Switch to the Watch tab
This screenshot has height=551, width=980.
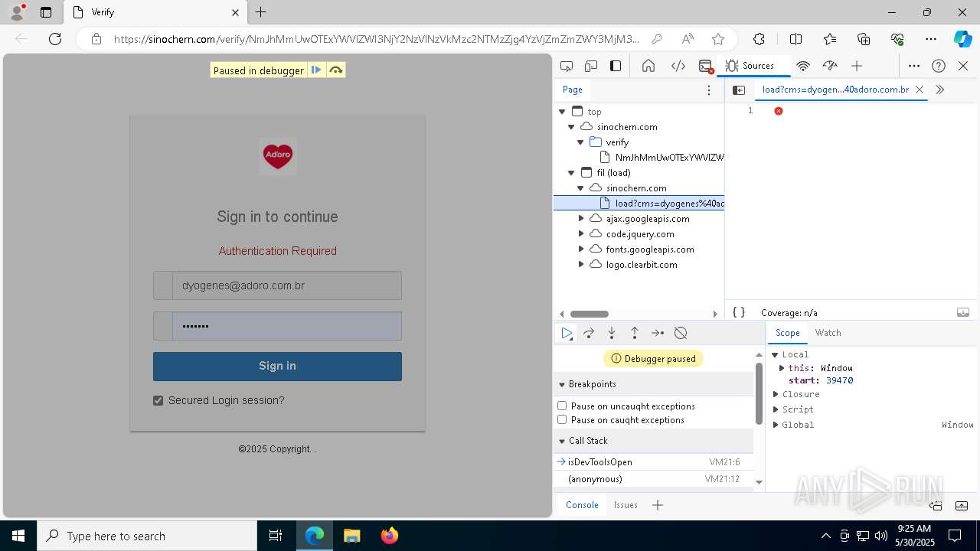point(828,333)
